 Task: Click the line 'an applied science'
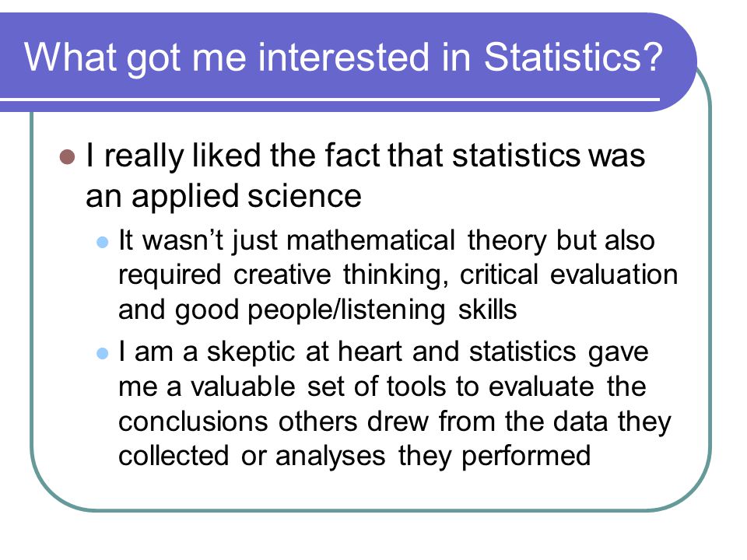pos(223,197)
